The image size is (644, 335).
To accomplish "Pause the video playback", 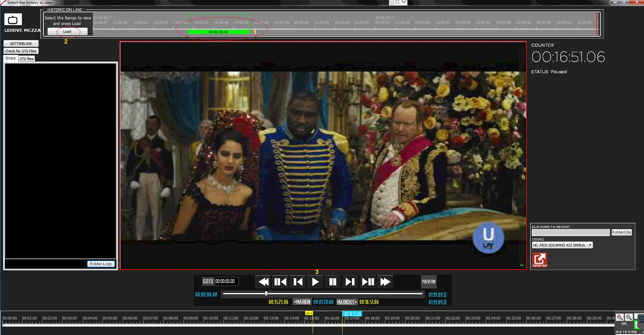I will click(332, 282).
